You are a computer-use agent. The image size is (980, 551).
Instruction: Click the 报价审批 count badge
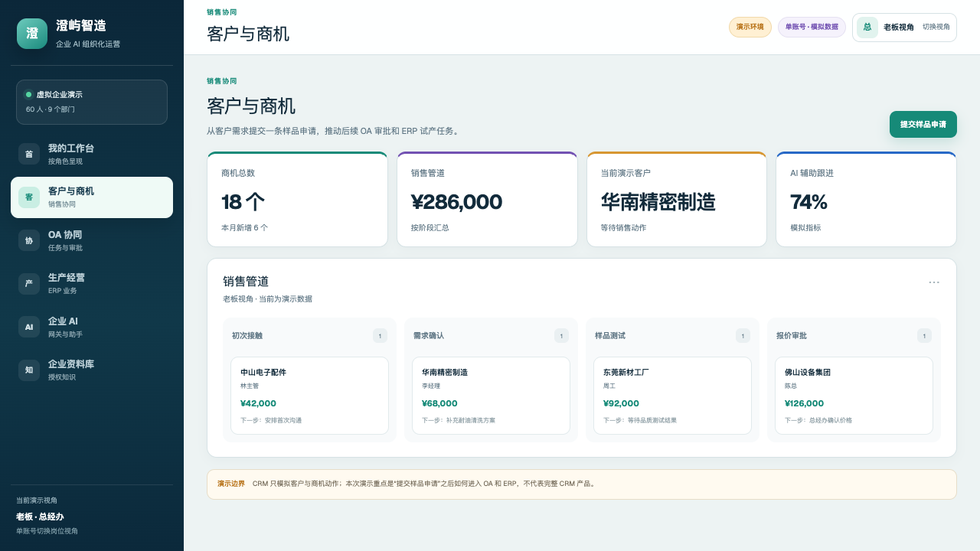pyautogui.click(x=924, y=335)
